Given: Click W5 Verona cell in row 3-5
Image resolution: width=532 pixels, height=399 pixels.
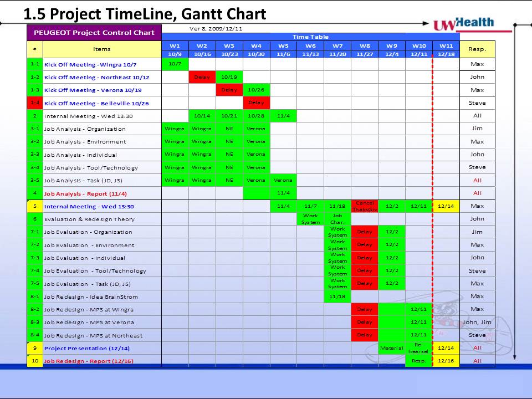Looking at the screenshot, I should click(283, 181).
